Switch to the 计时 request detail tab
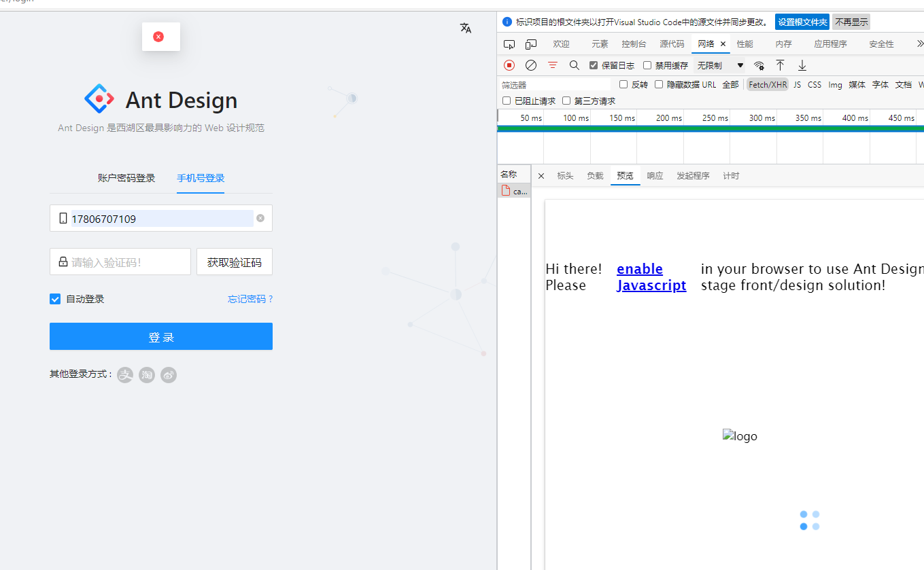 (731, 176)
